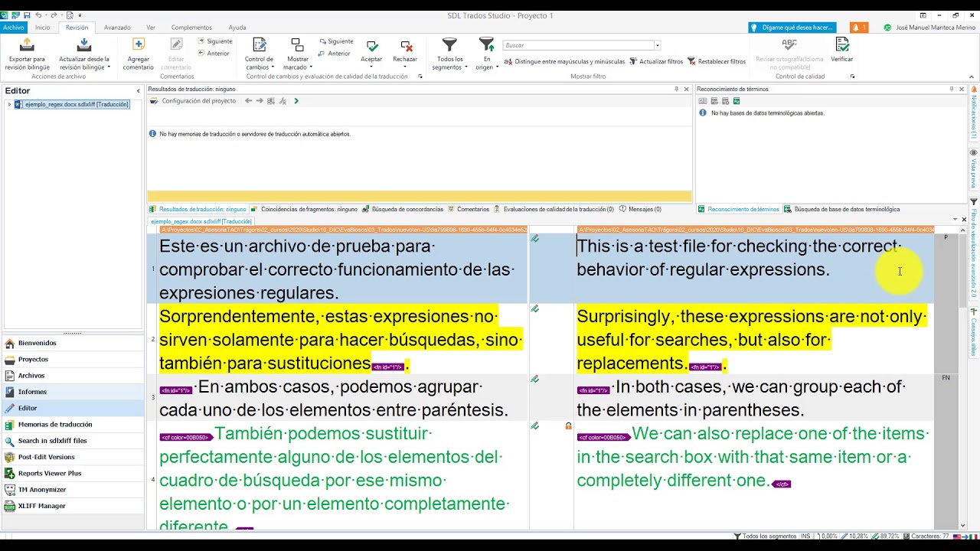
Task: Click Actualizar desde la revisión bilingüe
Action: pyautogui.click(x=84, y=54)
